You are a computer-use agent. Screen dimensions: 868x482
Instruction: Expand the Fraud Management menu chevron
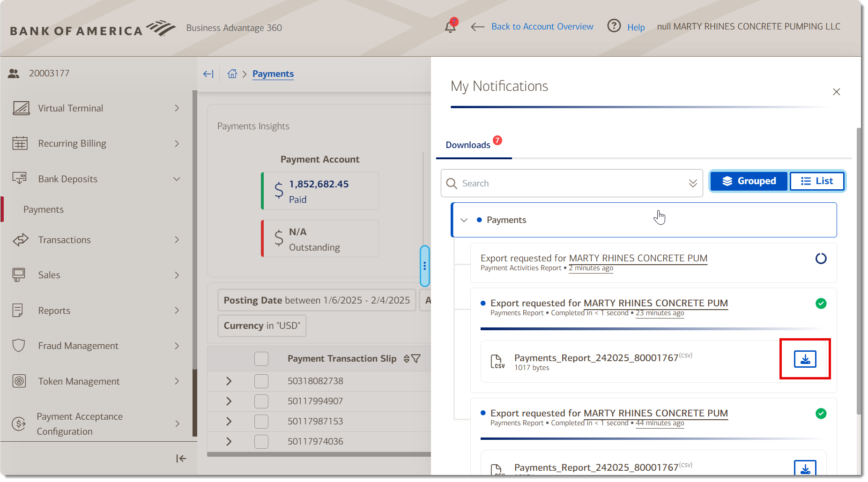tap(177, 346)
